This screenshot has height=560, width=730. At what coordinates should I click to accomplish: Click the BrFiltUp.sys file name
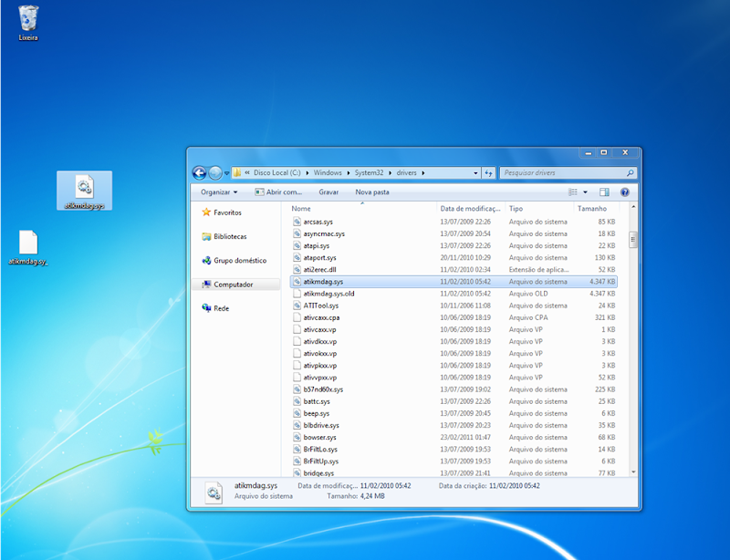[x=321, y=461]
